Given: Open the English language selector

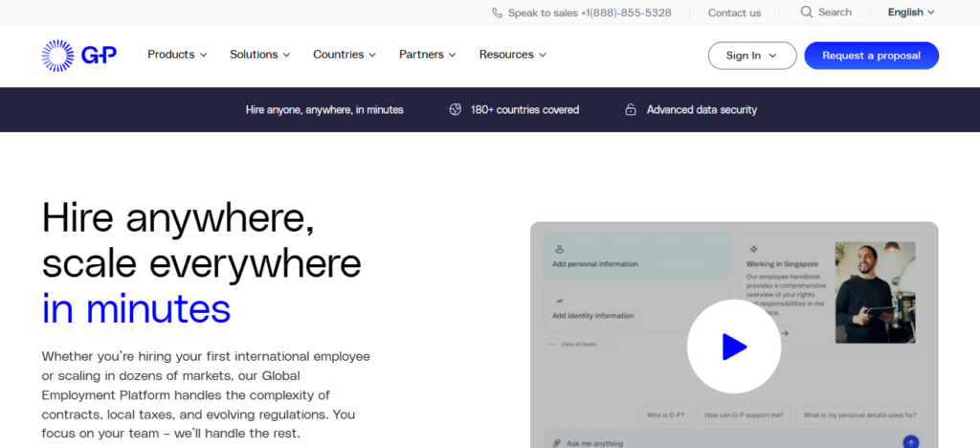Looking at the screenshot, I should [x=911, y=11].
